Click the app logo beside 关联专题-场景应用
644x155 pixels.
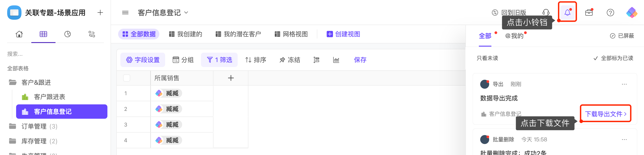(14, 12)
